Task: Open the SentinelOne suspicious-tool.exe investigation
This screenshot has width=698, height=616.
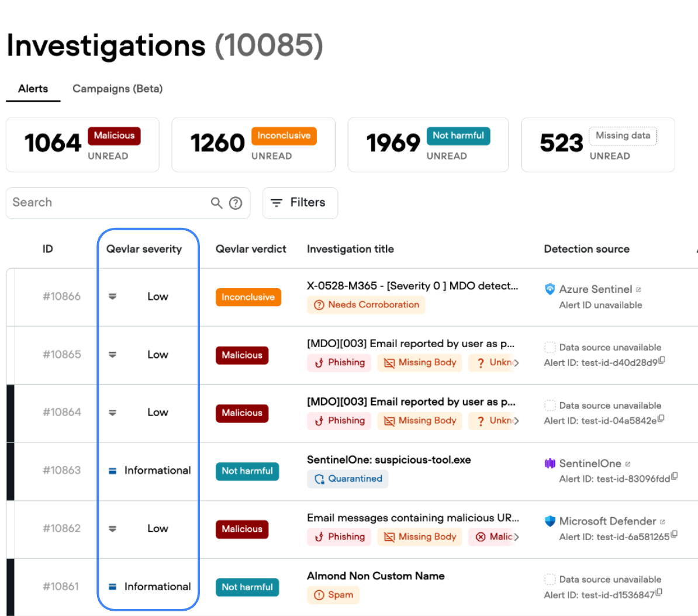Action: point(389,460)
